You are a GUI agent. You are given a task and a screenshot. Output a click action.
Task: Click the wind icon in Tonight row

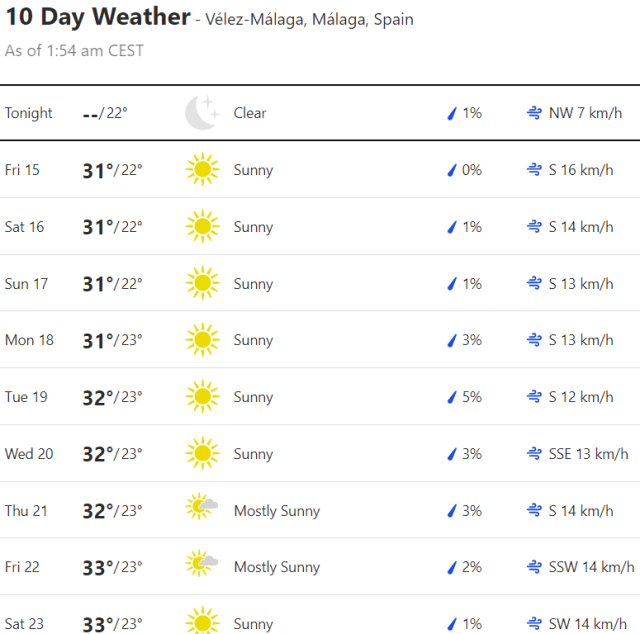(x=535, y=113)
